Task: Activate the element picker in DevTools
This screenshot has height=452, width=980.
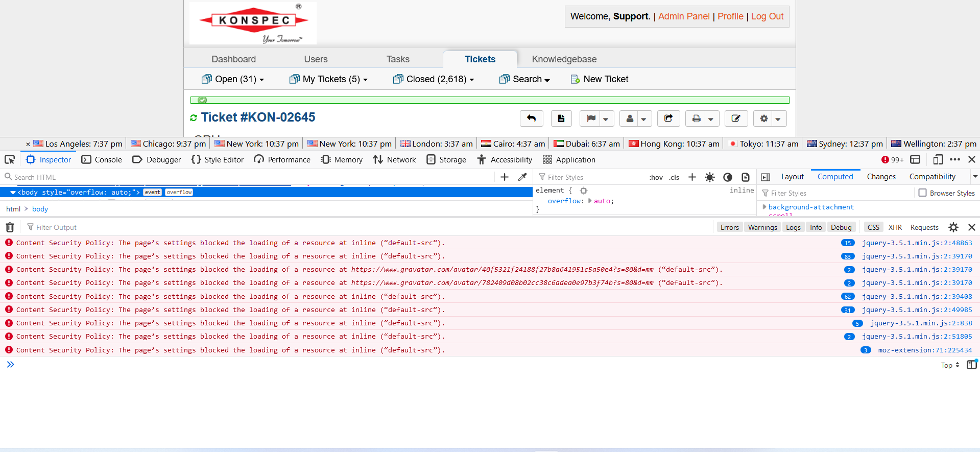Action: click(10, 160)
